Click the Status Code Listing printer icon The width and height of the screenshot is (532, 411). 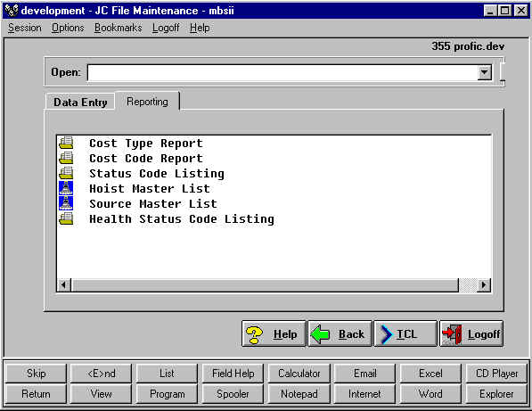[x=66, y=173]
